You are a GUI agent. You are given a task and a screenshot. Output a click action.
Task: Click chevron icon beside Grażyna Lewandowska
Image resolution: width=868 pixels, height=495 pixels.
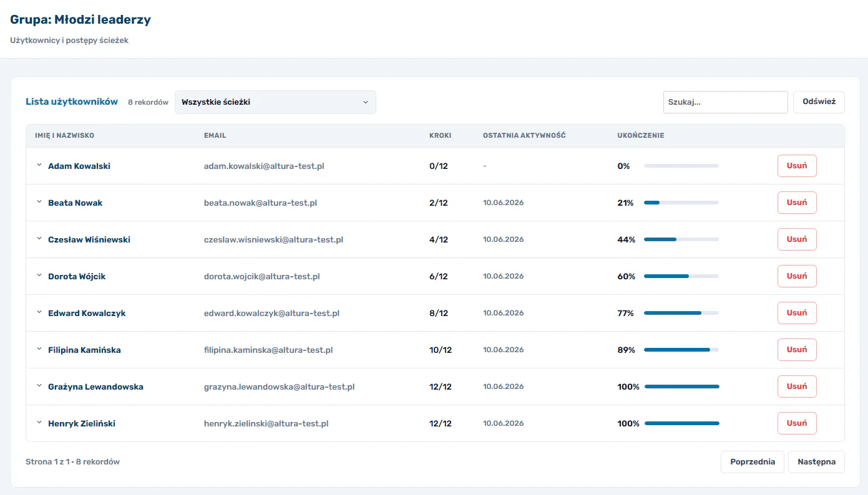[39, 386]
